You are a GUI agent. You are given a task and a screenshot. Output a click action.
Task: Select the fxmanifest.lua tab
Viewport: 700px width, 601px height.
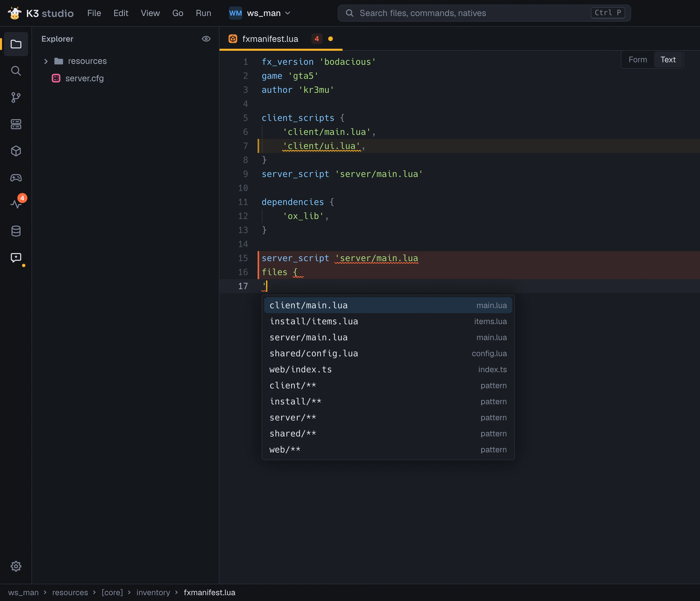tap(281, 39)
